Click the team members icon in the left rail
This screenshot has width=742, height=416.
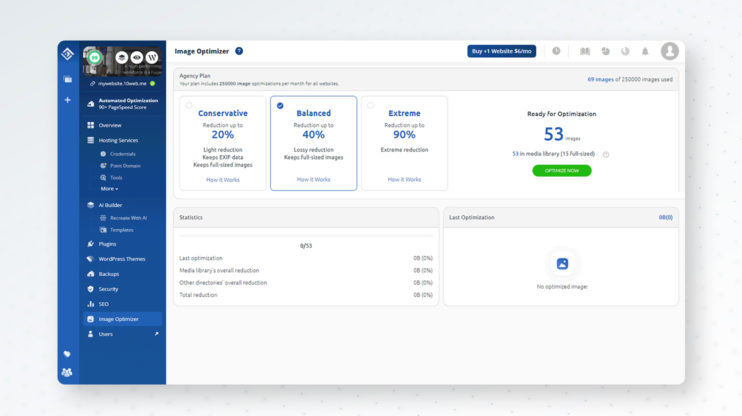tap(67, 372)
